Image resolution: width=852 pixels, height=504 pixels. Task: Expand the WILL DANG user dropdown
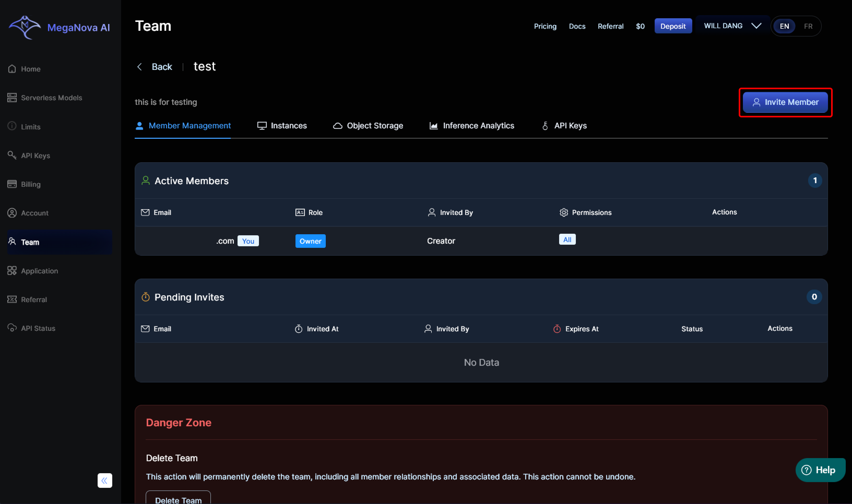tap(732, 26)
